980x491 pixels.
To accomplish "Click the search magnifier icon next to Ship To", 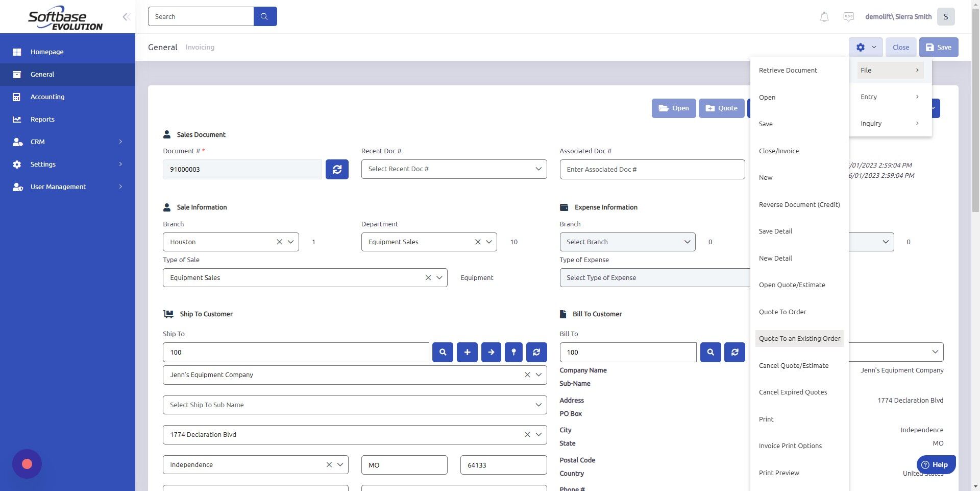I will tap(443, 352).
